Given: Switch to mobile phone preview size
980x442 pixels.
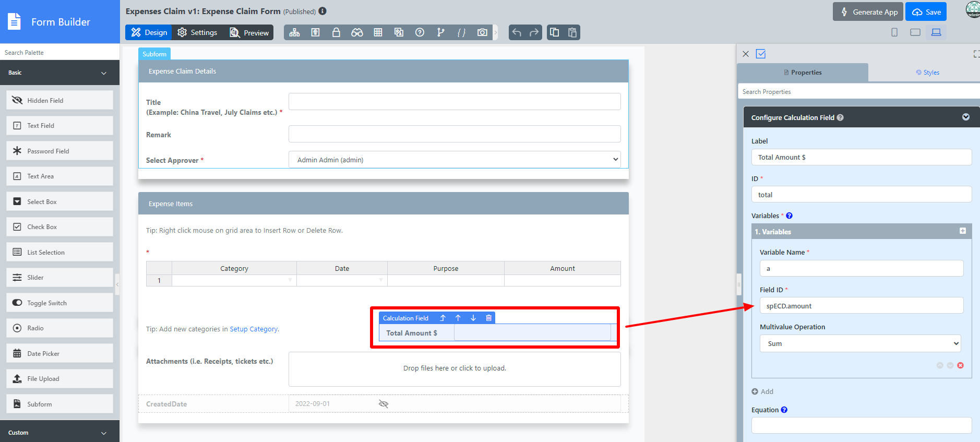Looking at the screenshot, I should tap(894, 32).
